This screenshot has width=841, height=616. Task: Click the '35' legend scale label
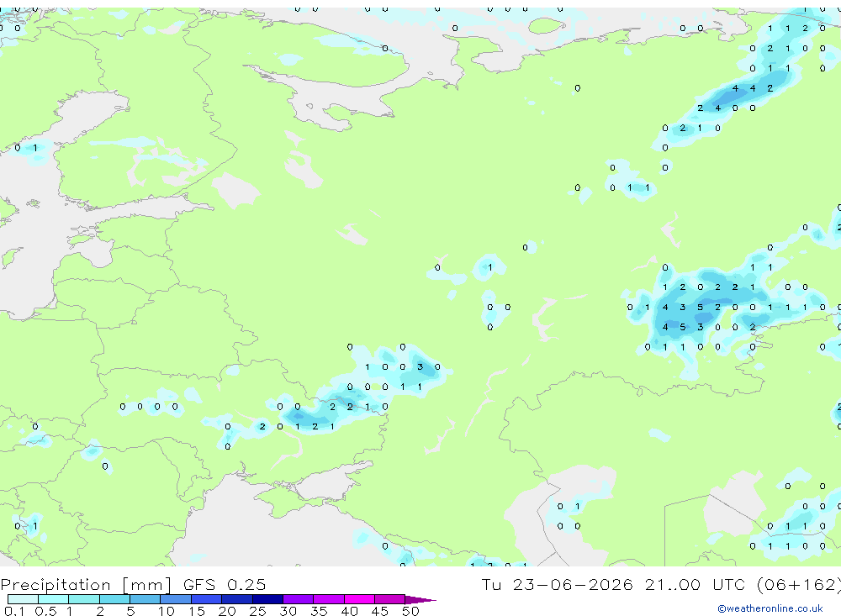[319, 611]
